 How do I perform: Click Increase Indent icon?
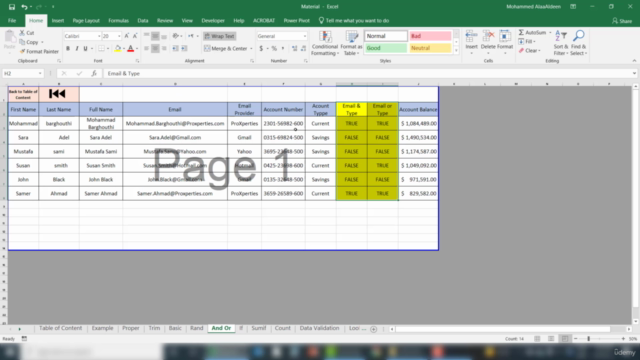(x=184, y=49)
